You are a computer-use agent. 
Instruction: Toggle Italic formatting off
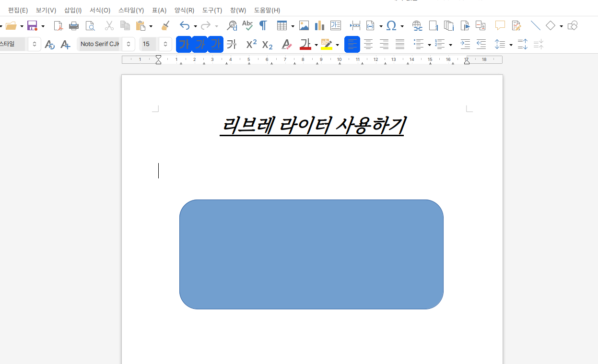point(199,45)
